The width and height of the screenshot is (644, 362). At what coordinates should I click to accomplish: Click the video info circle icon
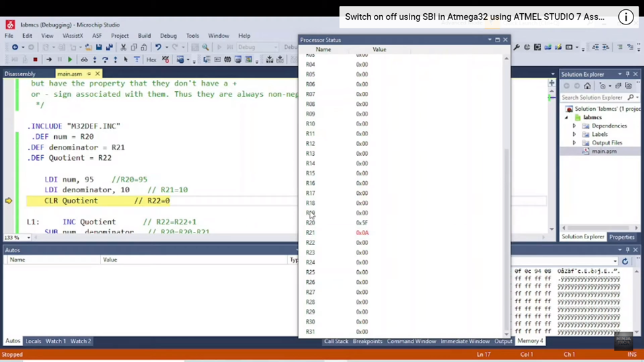pos(626,17)
